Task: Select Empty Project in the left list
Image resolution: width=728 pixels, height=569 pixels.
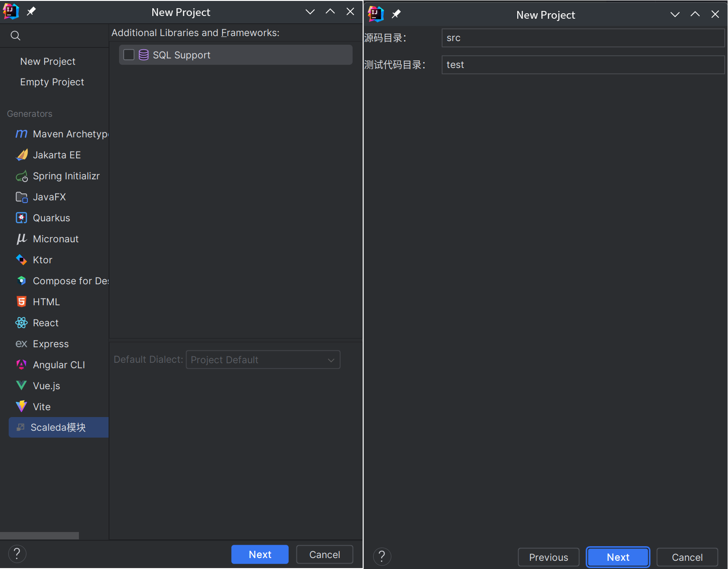Action: [x=52, y=82]
